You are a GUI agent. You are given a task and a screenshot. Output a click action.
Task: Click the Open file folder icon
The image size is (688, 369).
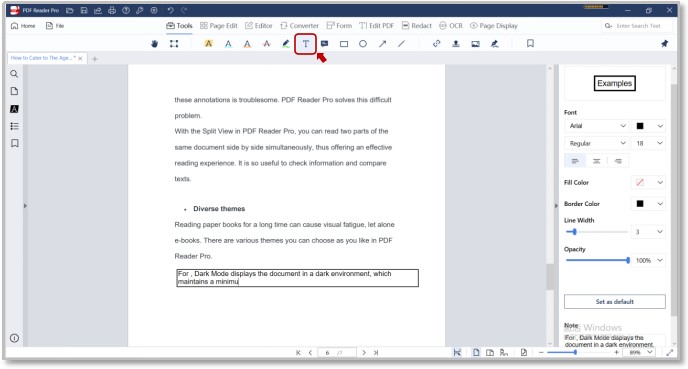click(70, 10)
